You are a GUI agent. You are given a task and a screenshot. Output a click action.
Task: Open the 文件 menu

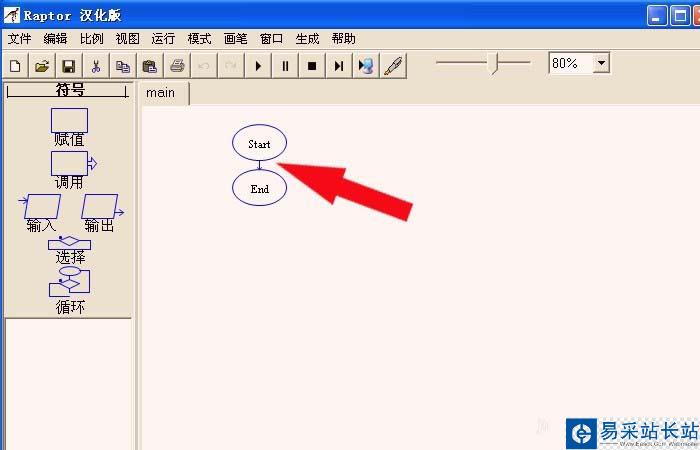tap(20, 39)
